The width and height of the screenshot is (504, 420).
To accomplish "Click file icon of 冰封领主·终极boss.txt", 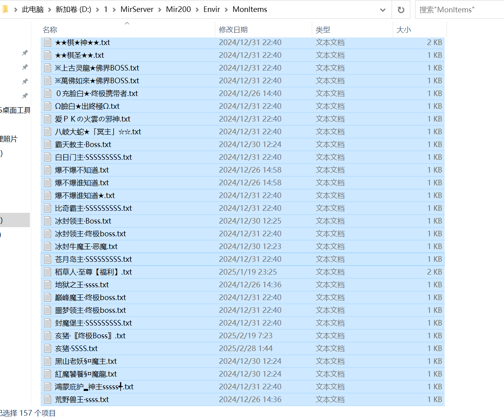I will coord(48,234).
